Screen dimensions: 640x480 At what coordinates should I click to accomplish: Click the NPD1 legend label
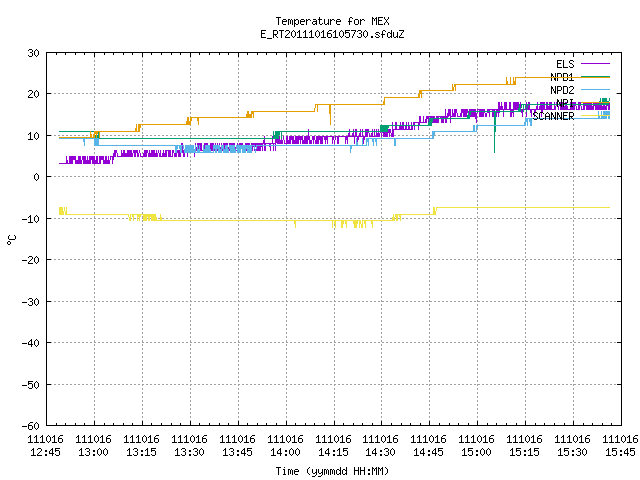pos(562,77)
